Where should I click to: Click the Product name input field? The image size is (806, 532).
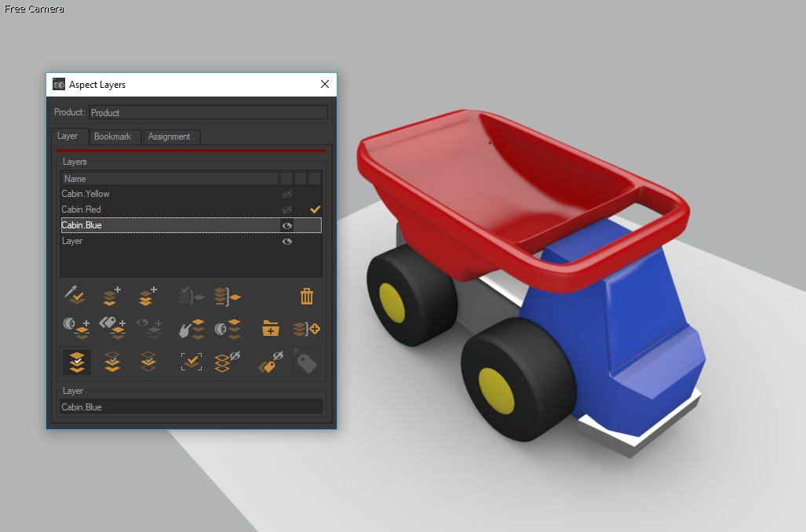point(208,112)
